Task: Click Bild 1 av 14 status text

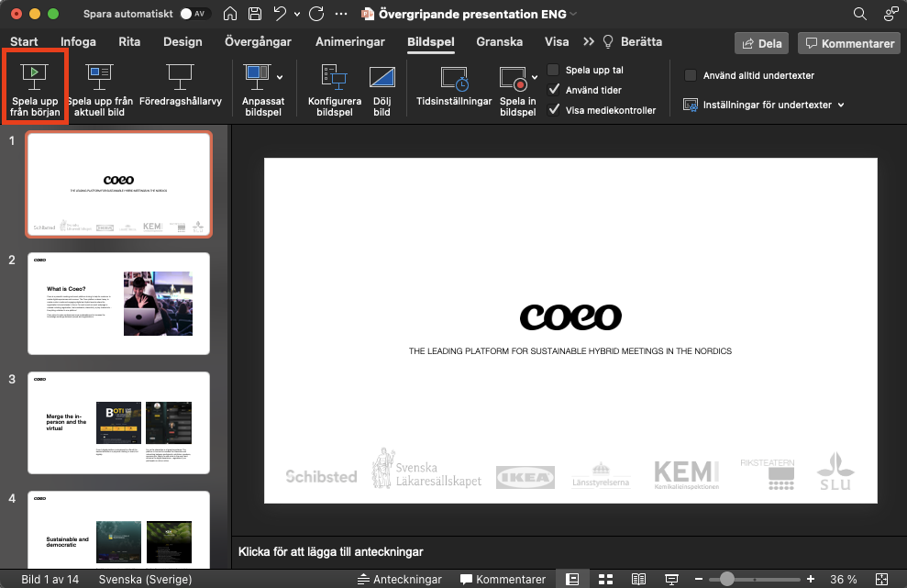Action: [x=50, y=579]
